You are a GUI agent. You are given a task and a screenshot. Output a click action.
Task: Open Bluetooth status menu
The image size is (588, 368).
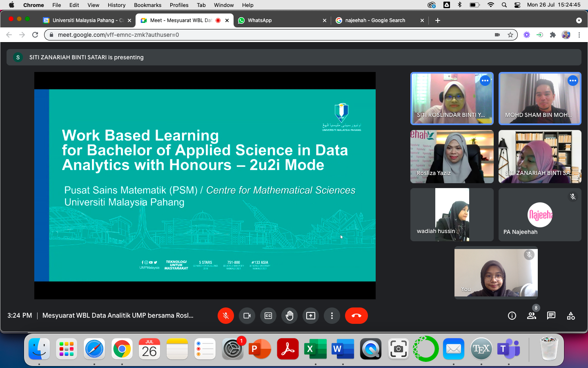(x=459, y=5)
